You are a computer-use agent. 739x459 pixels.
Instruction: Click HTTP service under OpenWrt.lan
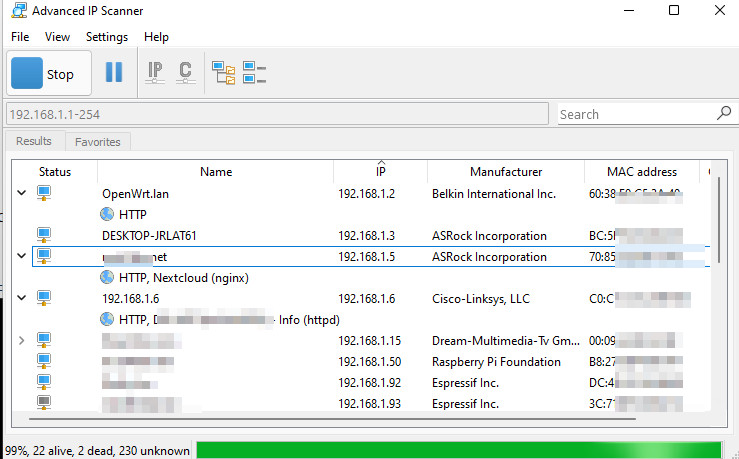pos(133,215)
